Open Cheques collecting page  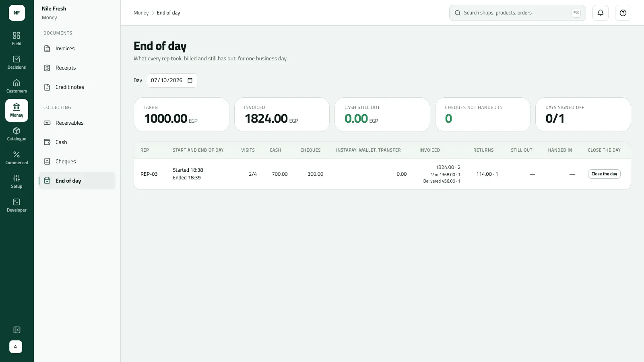[77, 162]
